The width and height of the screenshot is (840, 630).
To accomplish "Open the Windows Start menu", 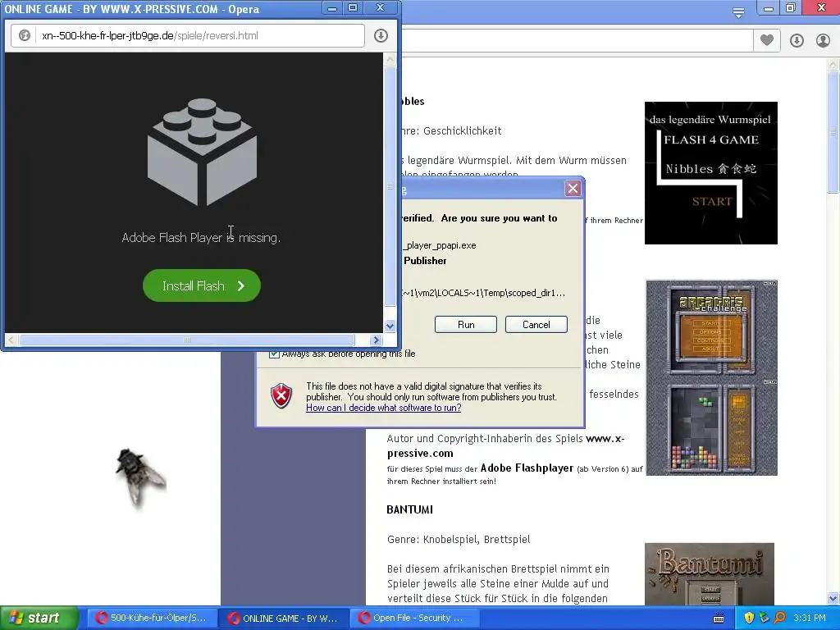I will point(39,618).
